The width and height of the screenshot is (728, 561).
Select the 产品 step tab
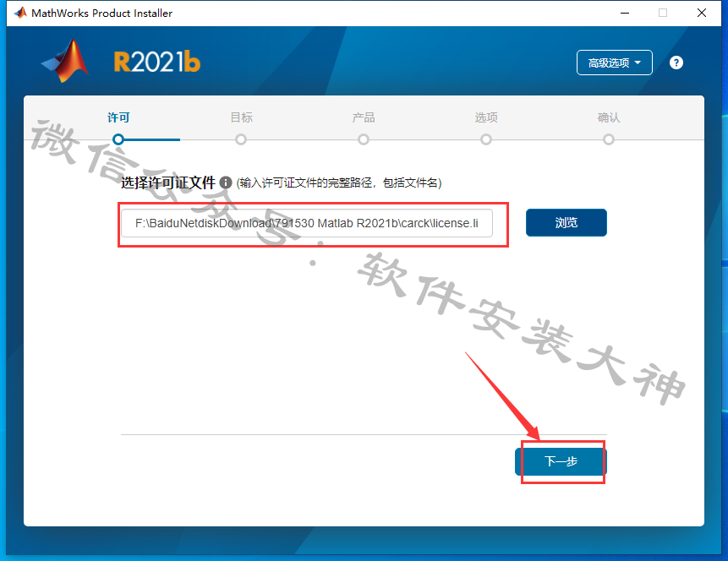pos(364,117)
